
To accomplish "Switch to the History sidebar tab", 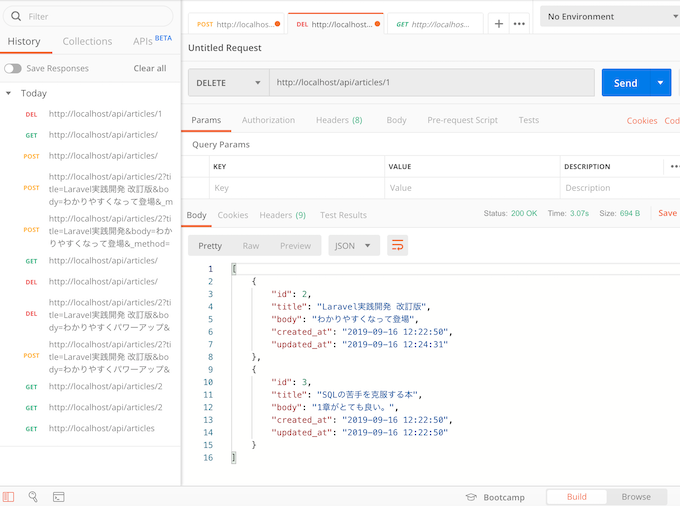I will 24,42.
